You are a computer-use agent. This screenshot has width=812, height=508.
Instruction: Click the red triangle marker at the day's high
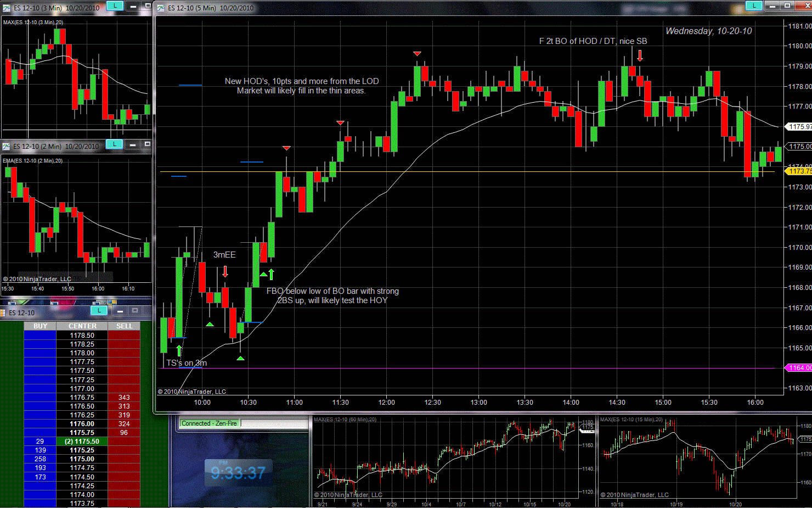point(417,53)
